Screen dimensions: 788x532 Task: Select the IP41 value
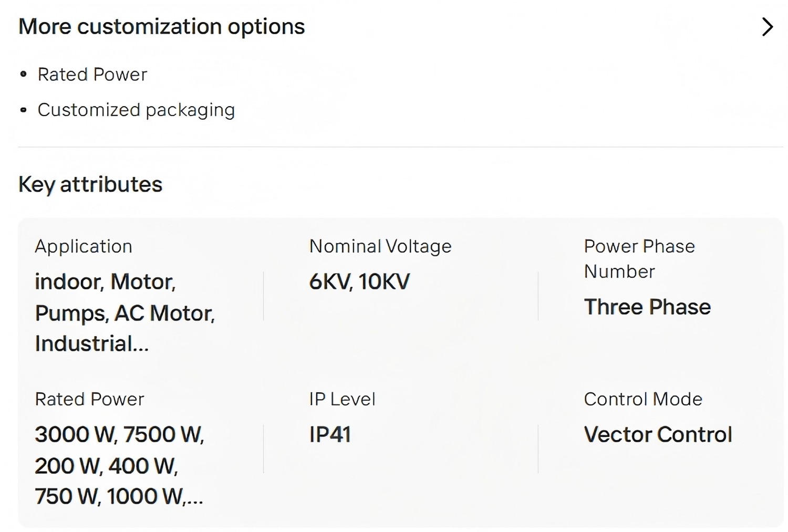click(330, 435)
